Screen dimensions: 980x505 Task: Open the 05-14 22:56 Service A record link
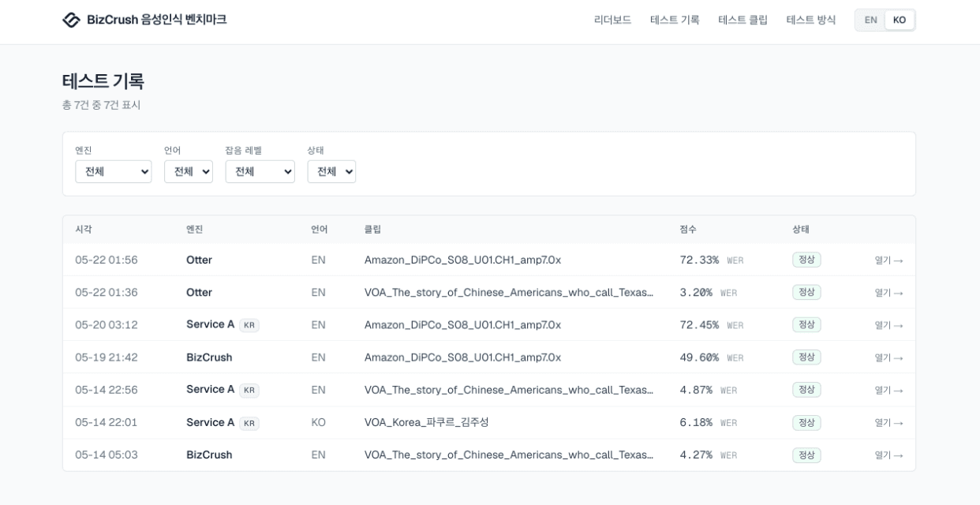[888, 390]
